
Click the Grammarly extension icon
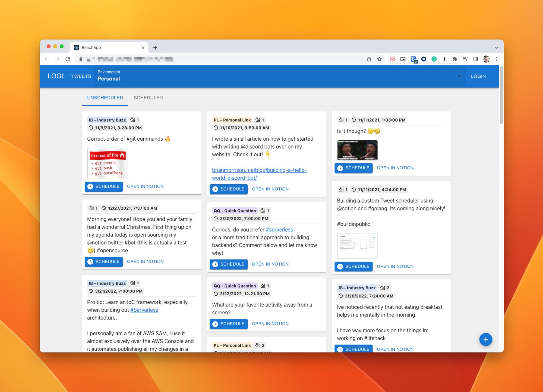[x=434, y=59]
